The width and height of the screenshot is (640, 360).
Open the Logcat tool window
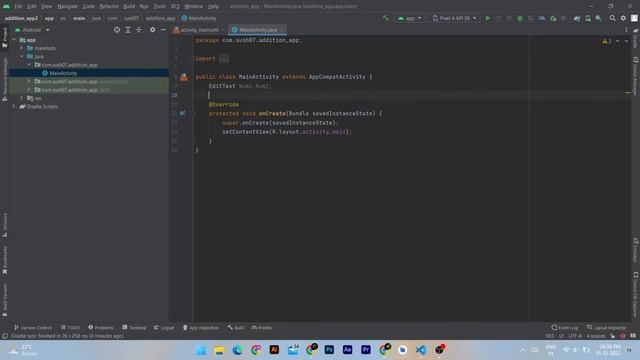(x=164, y=327)
